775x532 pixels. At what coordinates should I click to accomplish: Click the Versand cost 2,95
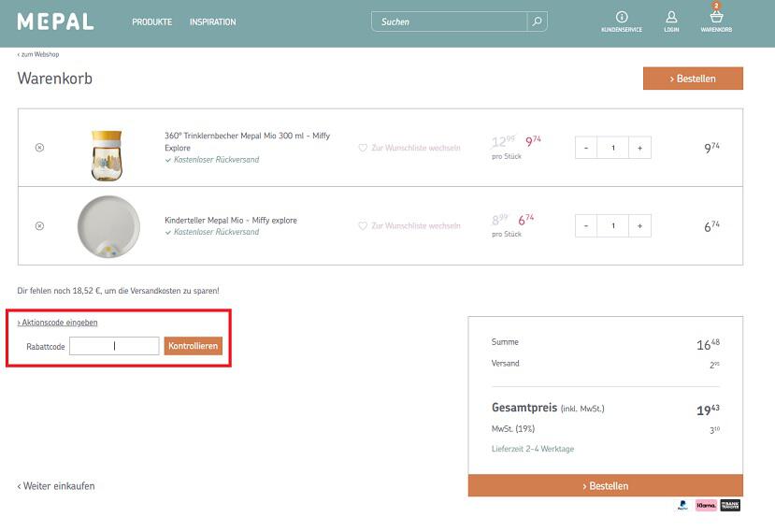(x=714, y=365)
